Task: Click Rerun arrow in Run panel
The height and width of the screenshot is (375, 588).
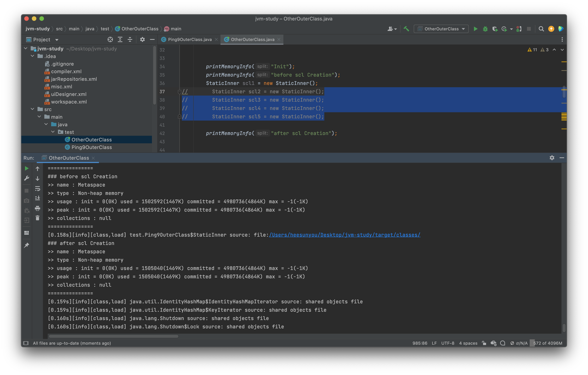Action: click(27, 168)
